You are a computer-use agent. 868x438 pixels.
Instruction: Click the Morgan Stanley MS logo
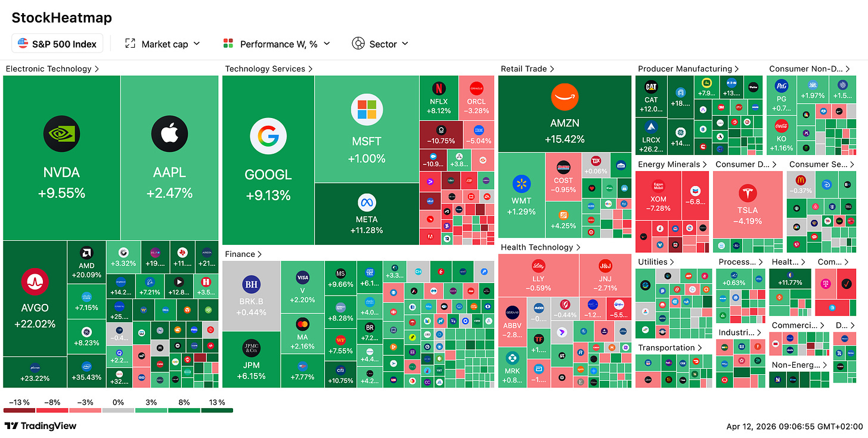[341, 274]
